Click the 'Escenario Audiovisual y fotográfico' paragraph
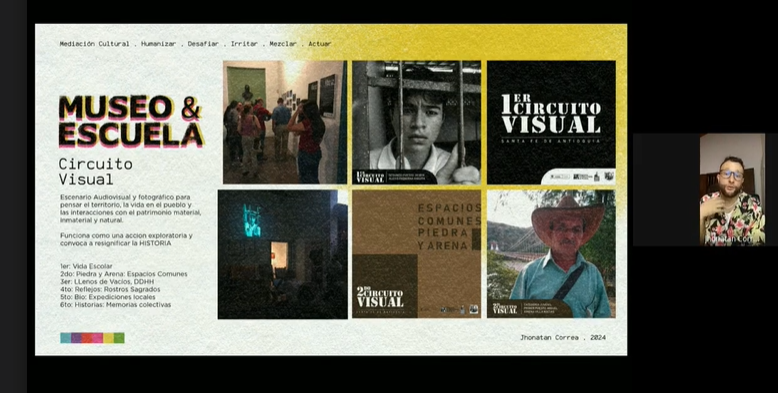This screenshot has width=778, height=393. pos(130,208)
